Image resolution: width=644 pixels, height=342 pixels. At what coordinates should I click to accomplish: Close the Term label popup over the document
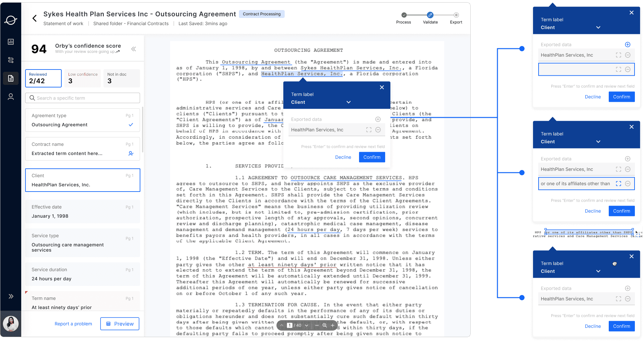(x=382, y=87)
